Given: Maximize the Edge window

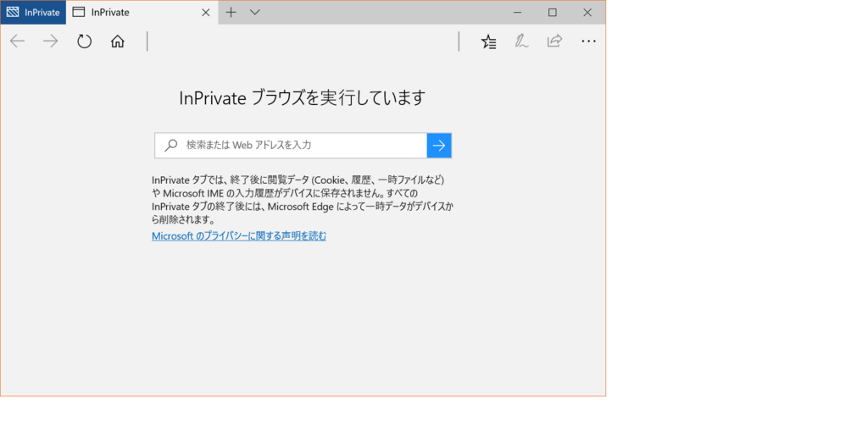Looking at the screenshot, I should click(553, 12).
